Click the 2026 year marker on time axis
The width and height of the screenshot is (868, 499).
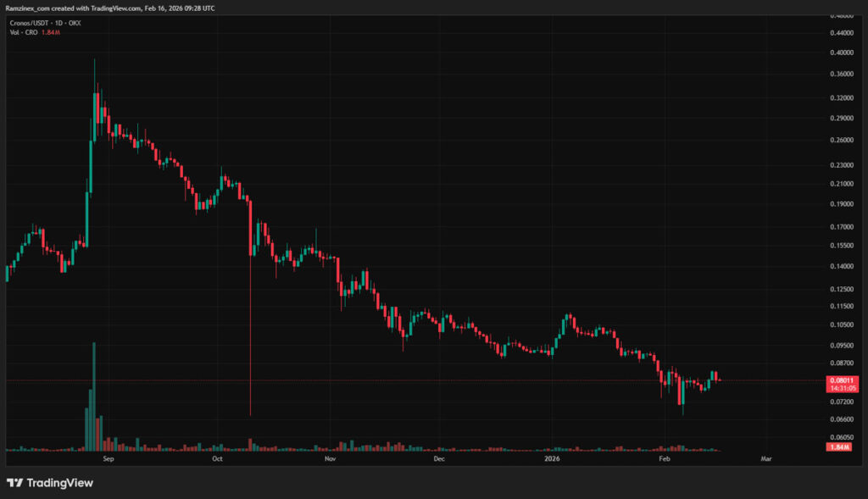coord(552,458)
